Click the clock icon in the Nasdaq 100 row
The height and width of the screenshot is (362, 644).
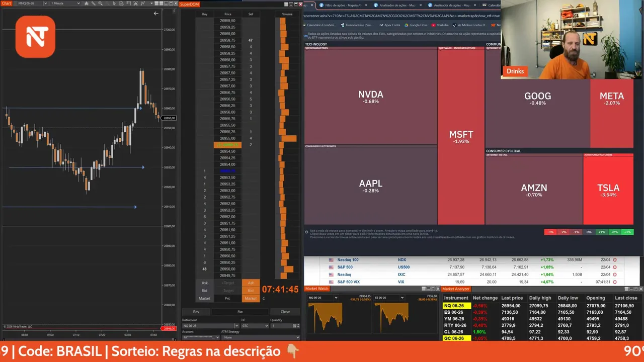[x=615, y=260]
